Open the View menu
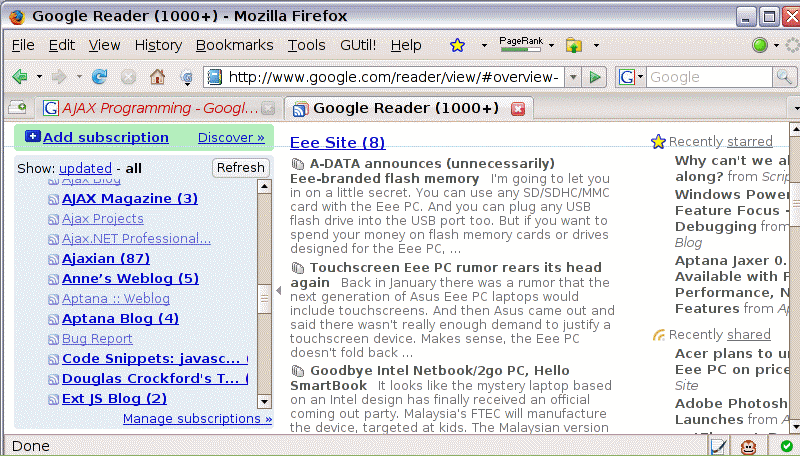The height and width of the screenshot is (456, 800). (x=105, y=45)
